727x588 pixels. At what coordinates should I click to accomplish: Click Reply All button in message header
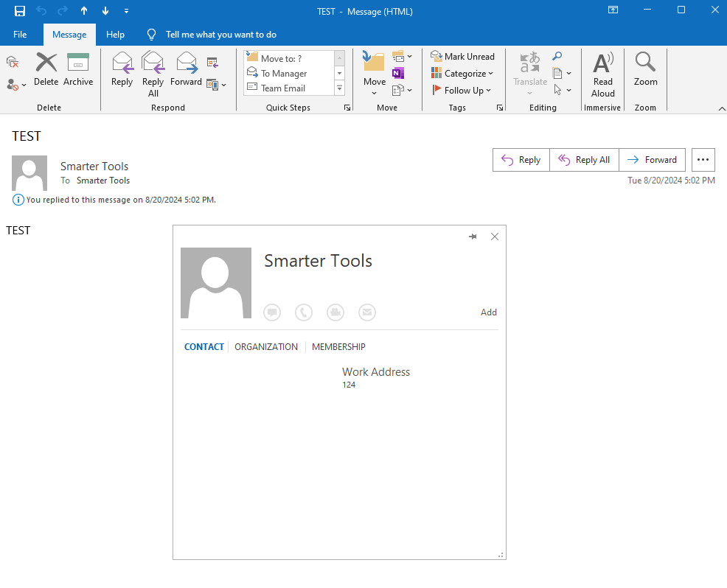(x=584, y=160)
